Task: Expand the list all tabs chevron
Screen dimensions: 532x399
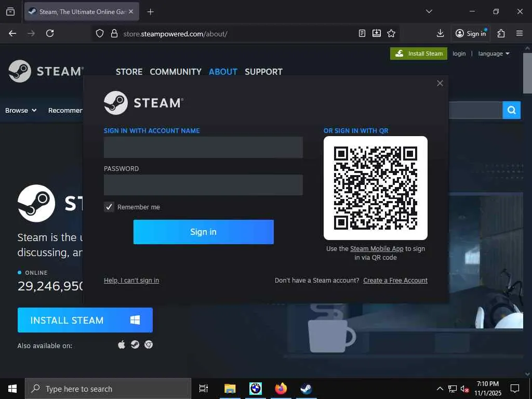Action: click(x=429, y=11)
